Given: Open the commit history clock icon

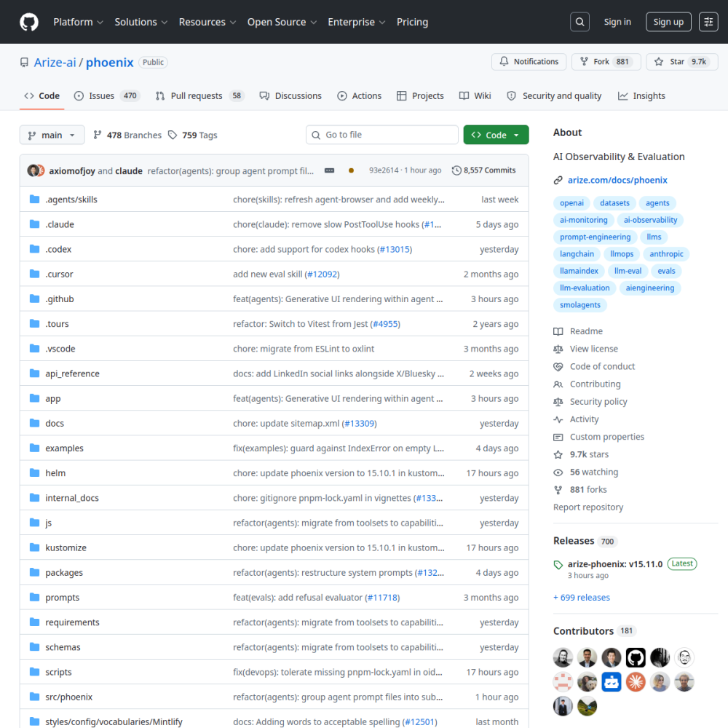Looking at the screenshot, I should (x=456, y=170).
